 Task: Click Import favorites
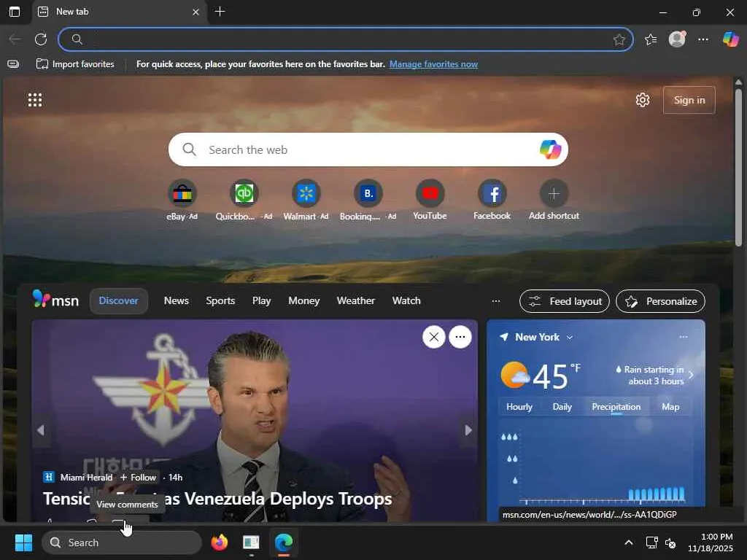[x=75, y=64]
